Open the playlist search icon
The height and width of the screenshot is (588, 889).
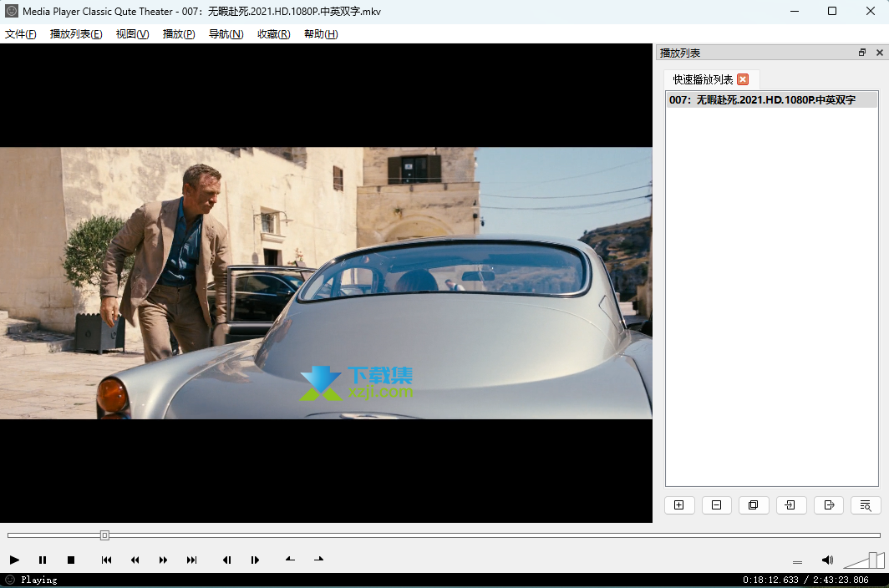coord(866,505)
